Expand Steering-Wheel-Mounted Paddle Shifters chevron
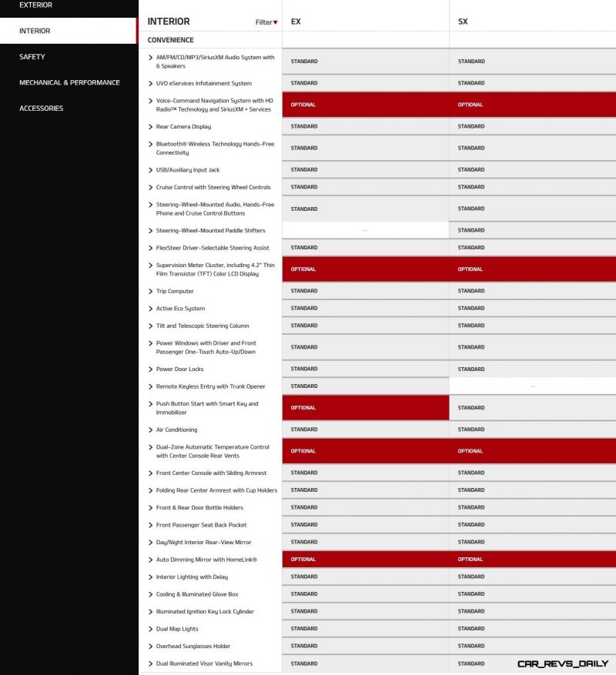Screen dimensions: 616x675 150,231
